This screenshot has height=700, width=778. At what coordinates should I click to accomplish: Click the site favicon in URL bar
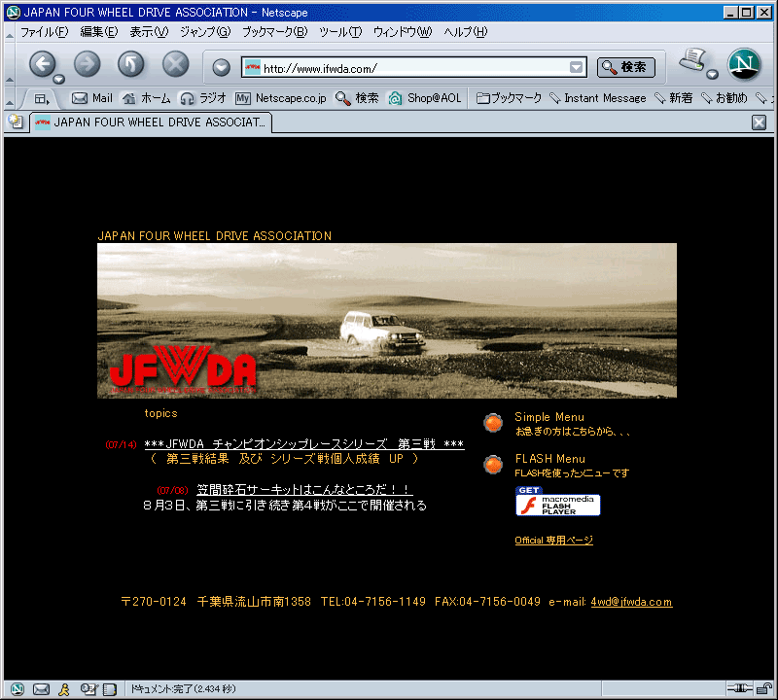tap(253, 67)
